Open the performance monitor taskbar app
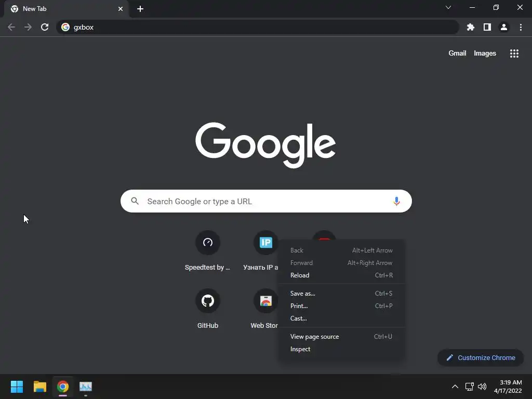This screenshot has height=399, width=532. click(86, 387)
